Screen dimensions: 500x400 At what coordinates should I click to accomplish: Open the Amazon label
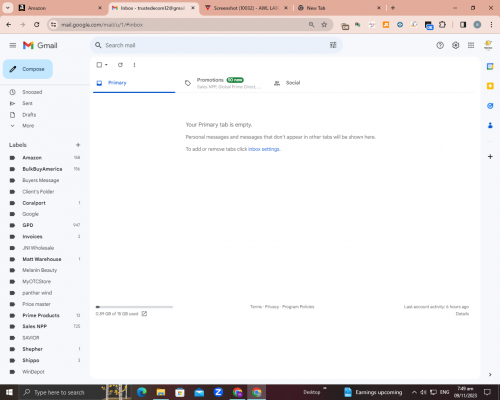pyautogui.click(x=32, y=158)
